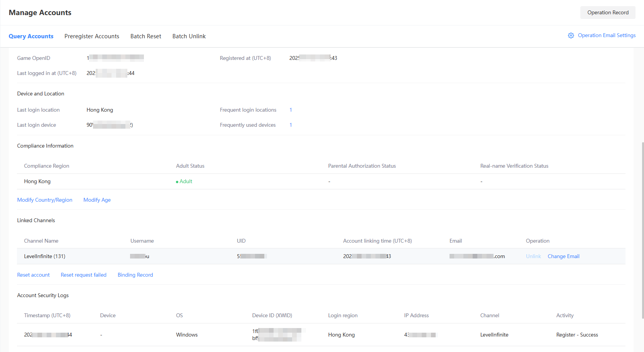Select the Register - Success log entry
The width and height of the screenshot is (644, 352).
[x=577, y=335]
